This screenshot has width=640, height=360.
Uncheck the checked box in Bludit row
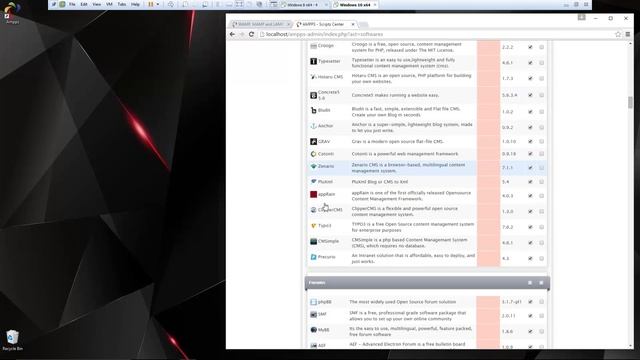pos(530,111)
